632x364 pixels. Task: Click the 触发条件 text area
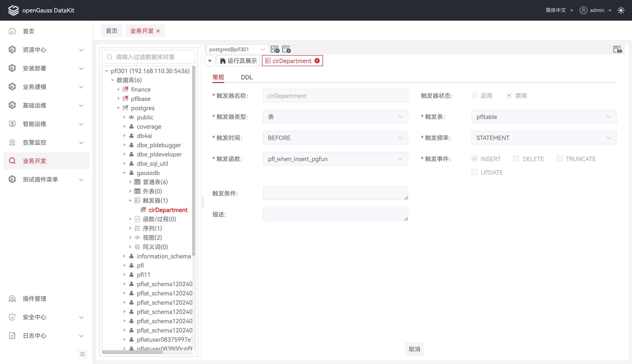pyautogui.click(x=335, y=193)
